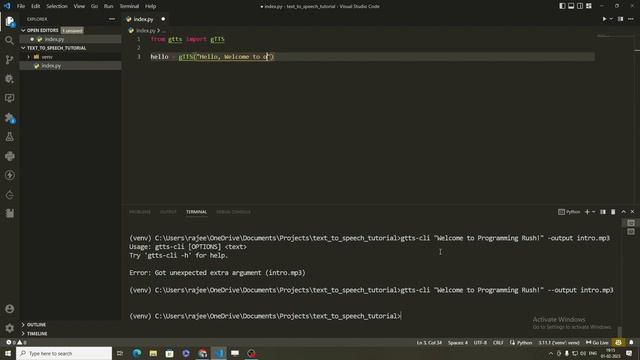Open the terminal launch profile dropdown

593,212
